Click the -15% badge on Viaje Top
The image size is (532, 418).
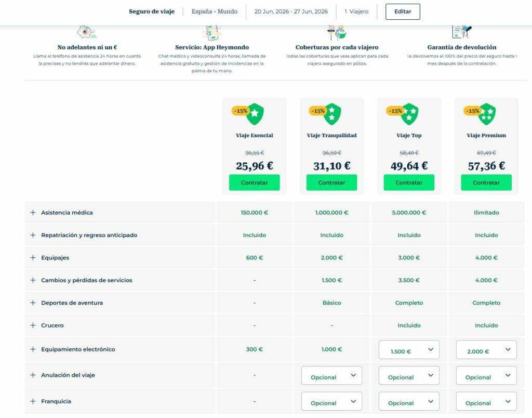395,111
